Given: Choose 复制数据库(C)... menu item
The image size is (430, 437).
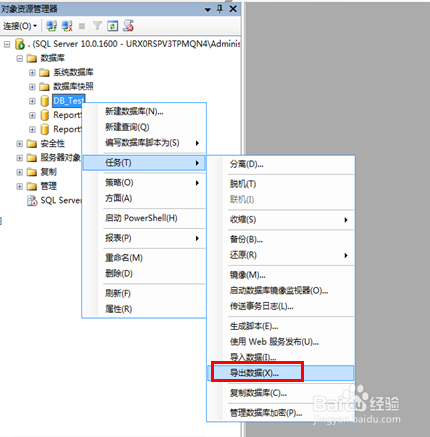Looking at the screenshot, I should point(281,393).
